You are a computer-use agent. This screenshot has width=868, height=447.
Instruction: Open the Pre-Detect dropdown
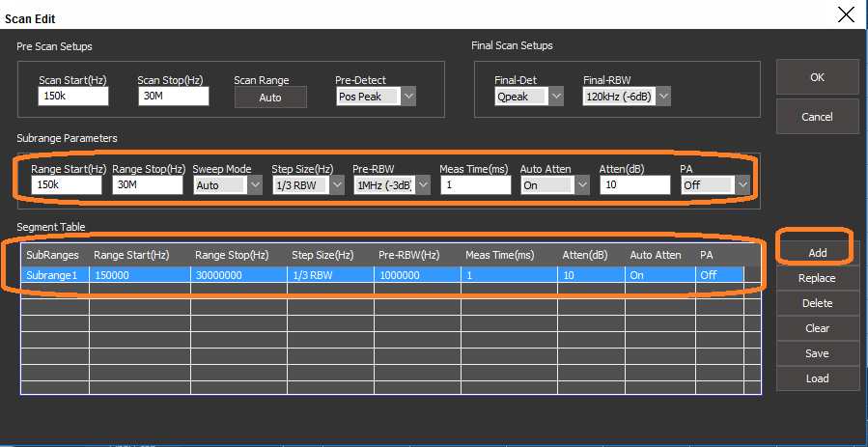408,96
